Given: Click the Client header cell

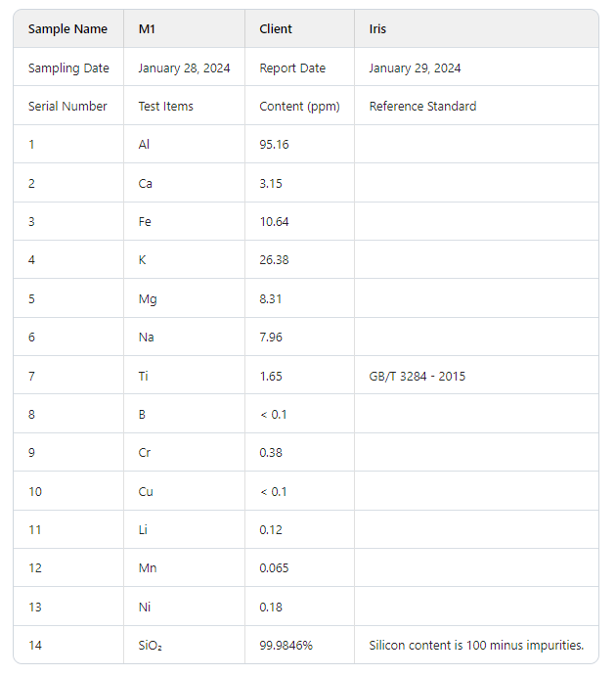Looking at the screenshot, I should [299, 29].
